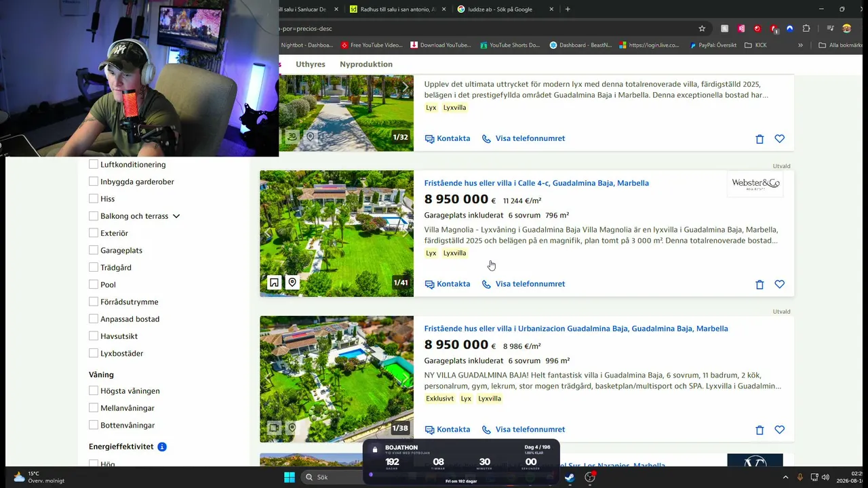The image size is (868, 488).
Task: Enable the Balkong och terrass filter
Action: pyautogui.click(x=94, y=216)
